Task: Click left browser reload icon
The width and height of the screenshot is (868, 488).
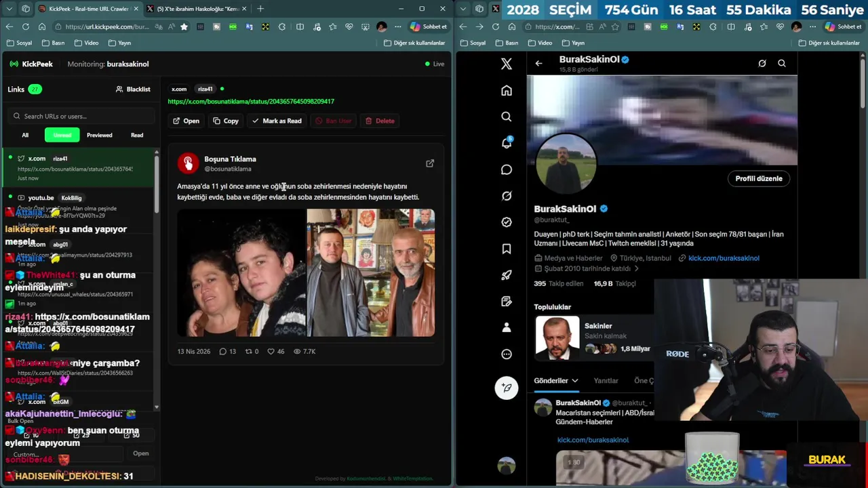Action: click(x=26, y=26)
